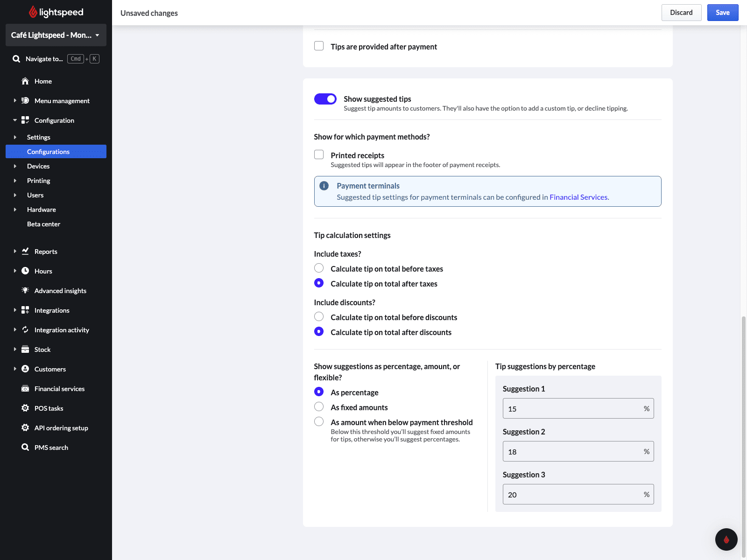Open the Café Lightspeed location dropdown
747x560 pixels.
click(56, 35)
